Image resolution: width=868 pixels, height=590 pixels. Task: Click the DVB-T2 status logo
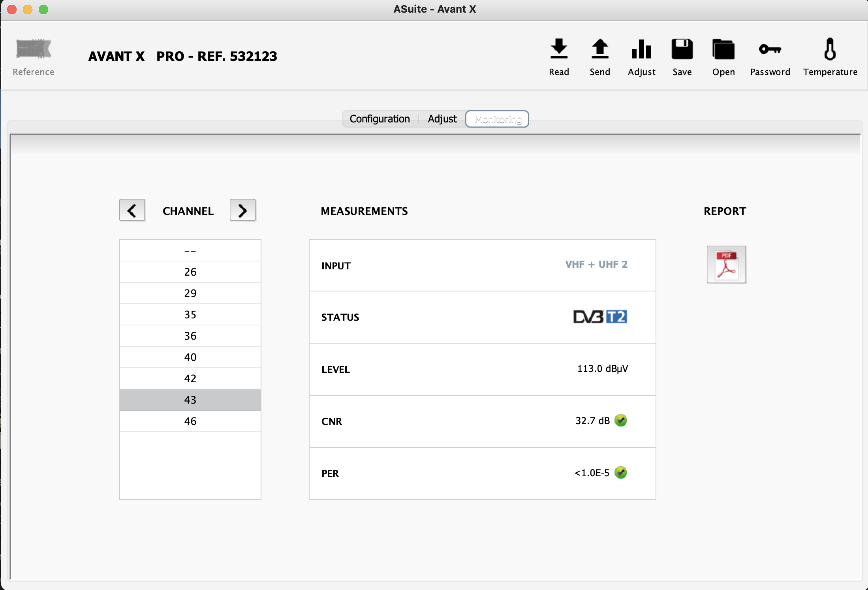pos(600,317)
